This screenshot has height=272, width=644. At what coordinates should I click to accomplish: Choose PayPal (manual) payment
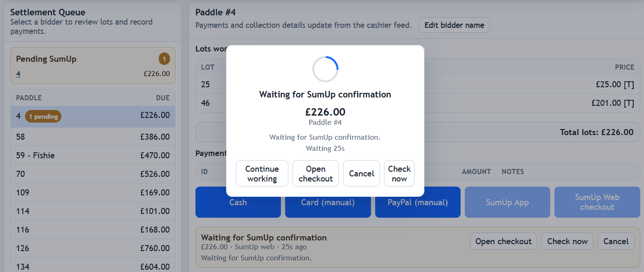[418, 202]
